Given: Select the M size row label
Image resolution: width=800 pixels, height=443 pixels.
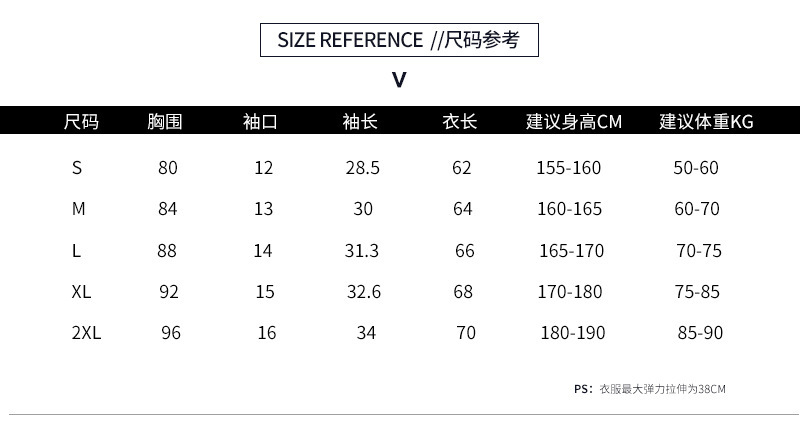Looking at the screenshot, I should (79, 210).
